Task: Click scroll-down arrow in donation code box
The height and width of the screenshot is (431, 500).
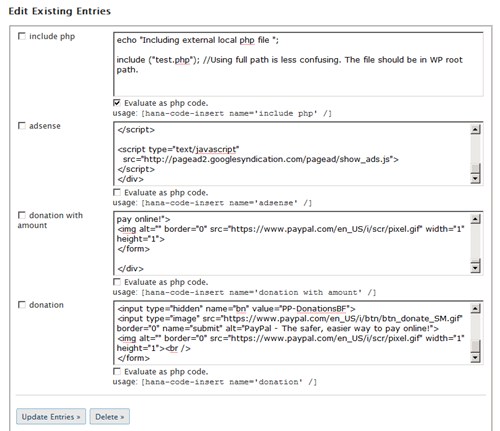Action: [475, 358]
